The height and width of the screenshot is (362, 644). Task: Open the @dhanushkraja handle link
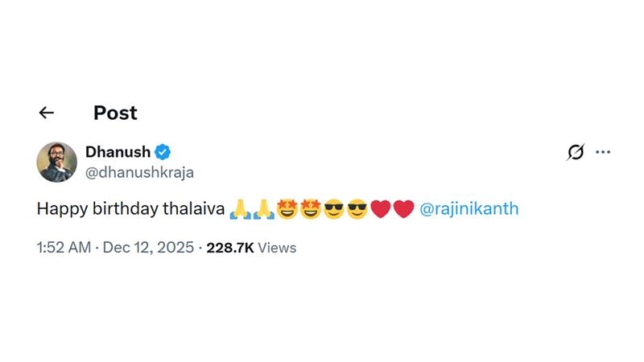click(x=139, y=172)
